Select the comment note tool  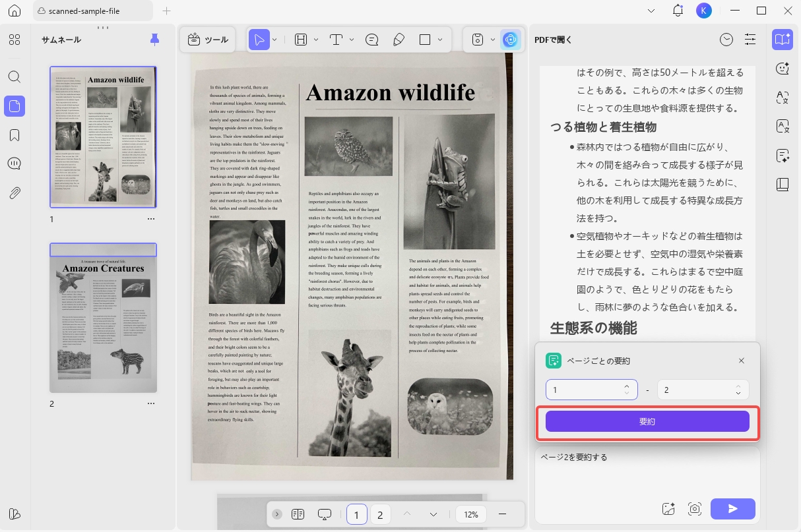click(371, 40)
